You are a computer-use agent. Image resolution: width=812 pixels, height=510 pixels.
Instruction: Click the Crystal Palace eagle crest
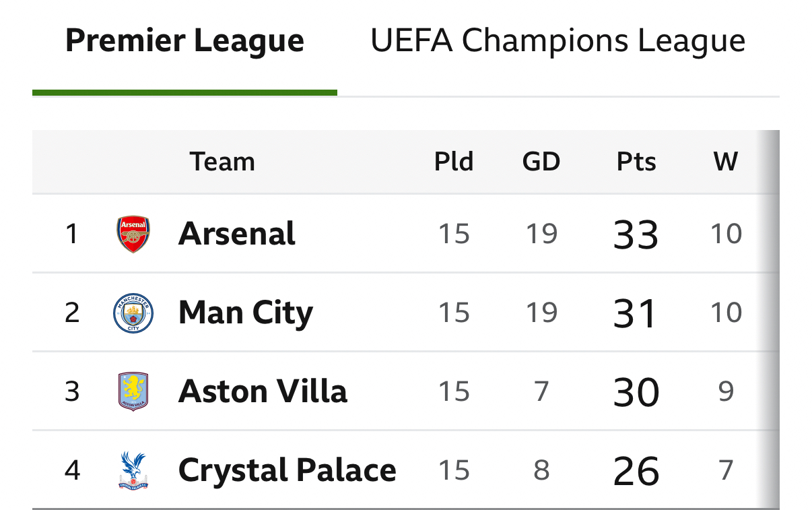point(133,470)
